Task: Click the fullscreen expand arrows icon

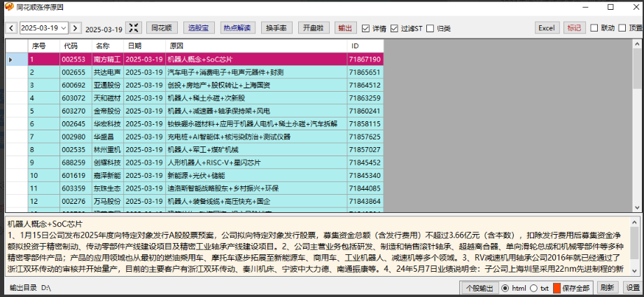Action: click(135, 28)
